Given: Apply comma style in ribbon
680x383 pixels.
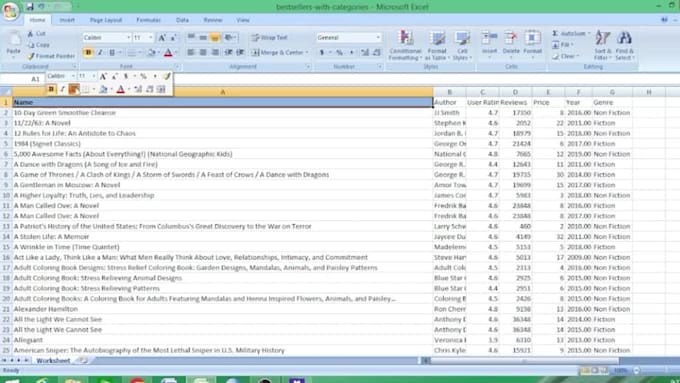Looking at the screenshot, I should click(x=351, y=52).
